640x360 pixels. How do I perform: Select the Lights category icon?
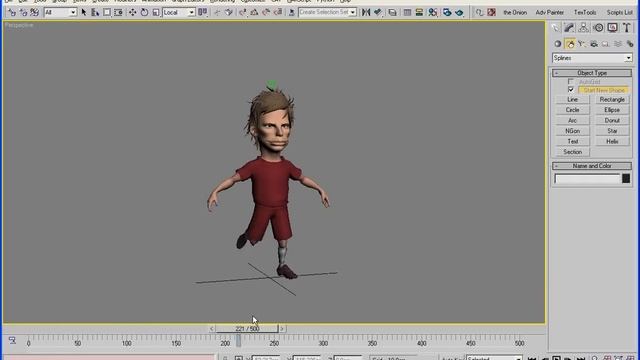coord(582,44)
